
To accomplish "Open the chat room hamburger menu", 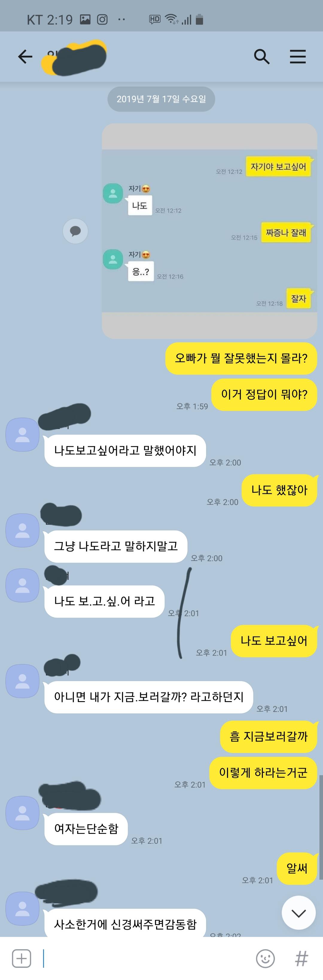I will 298,57.
